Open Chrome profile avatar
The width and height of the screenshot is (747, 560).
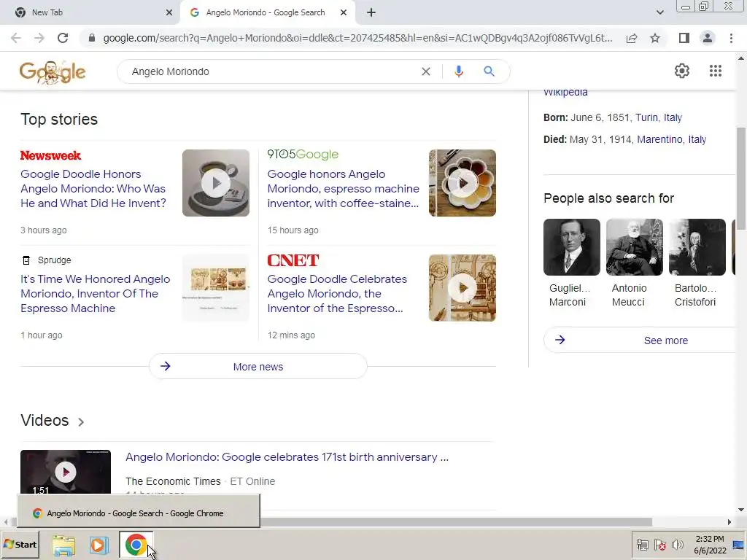coord(708,38)
